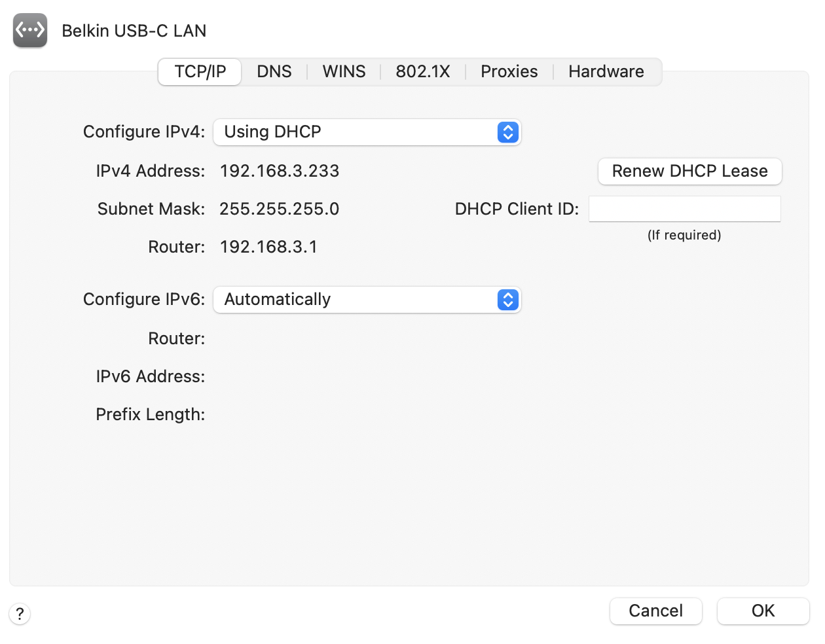Go to the Proxies tab

coord(509,71)
